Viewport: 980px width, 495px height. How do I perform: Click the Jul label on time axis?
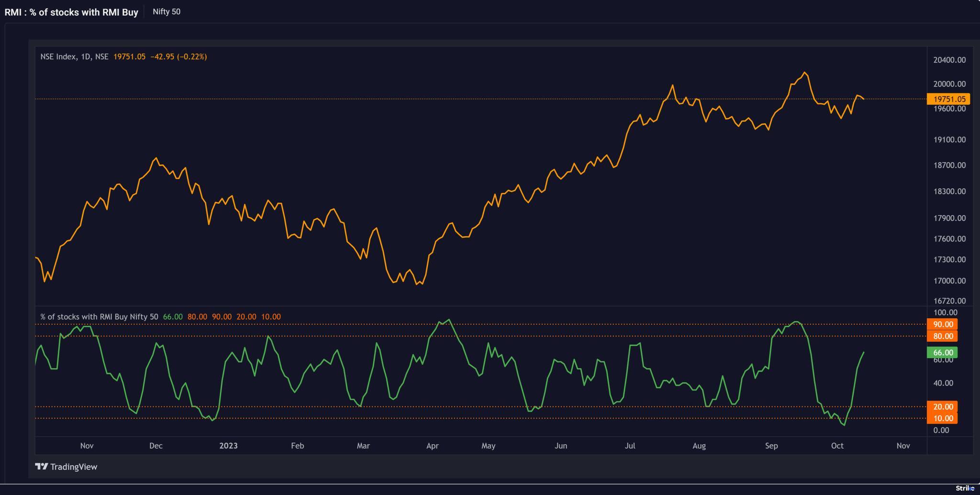click(630, 446)
